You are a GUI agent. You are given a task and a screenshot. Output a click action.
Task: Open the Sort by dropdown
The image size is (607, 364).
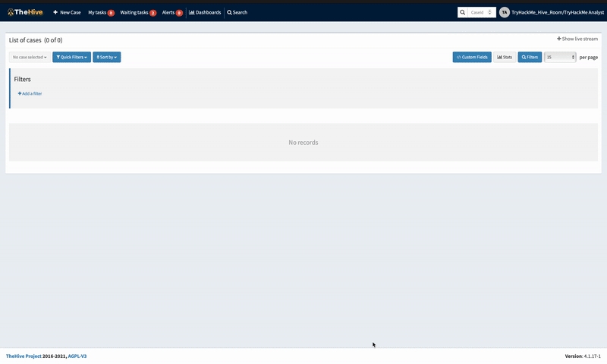[106, 57]
